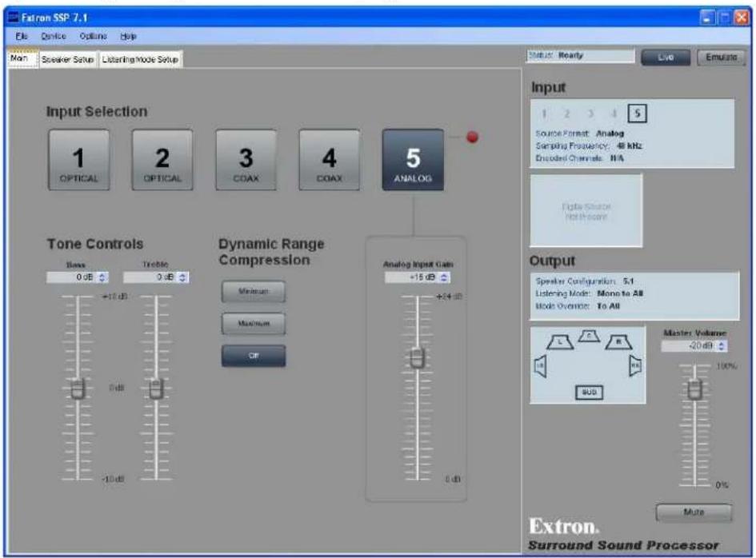Click the Treble stepper arrows

click(x=182, y=277)
